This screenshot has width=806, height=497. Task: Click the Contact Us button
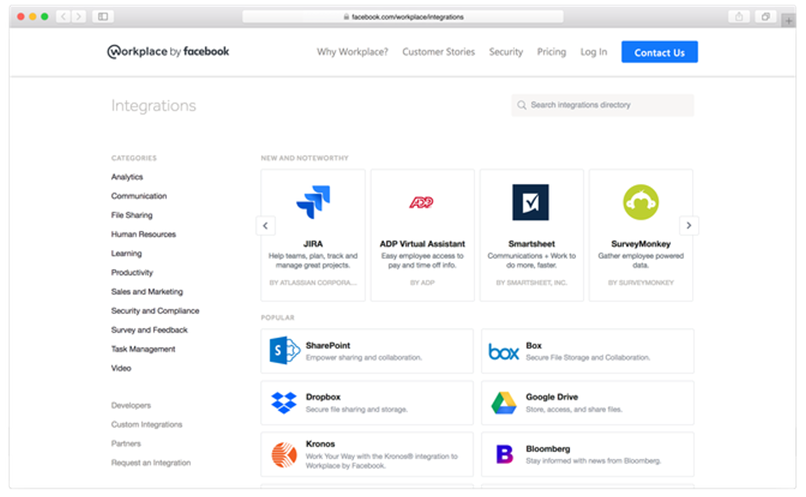[x=660, y=52]
